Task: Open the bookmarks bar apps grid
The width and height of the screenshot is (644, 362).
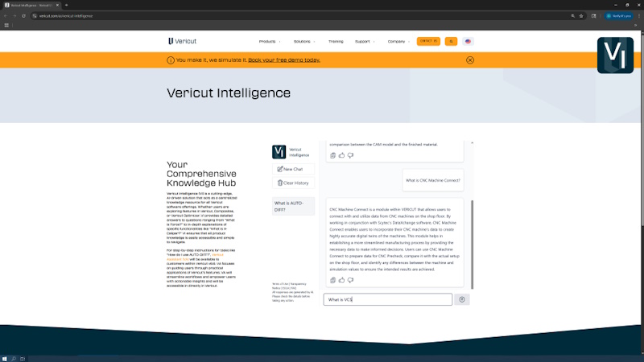Action: click(6, 25)
